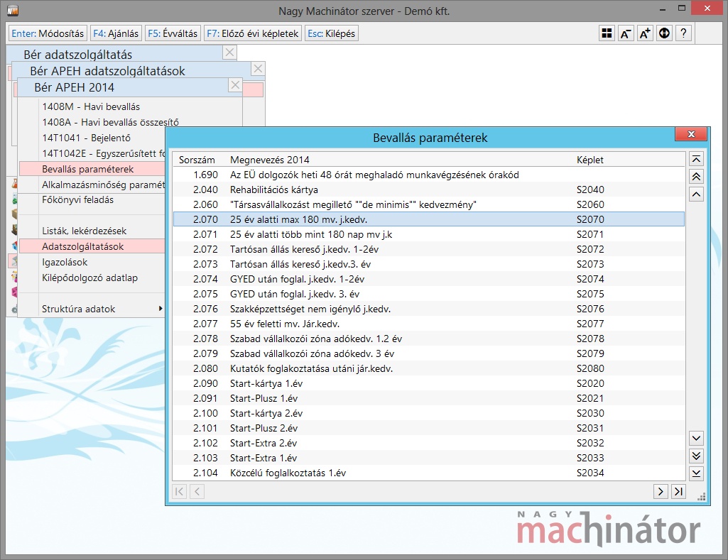Select Igazolások from the menu
728x560 pixels.
click(65, 262)
